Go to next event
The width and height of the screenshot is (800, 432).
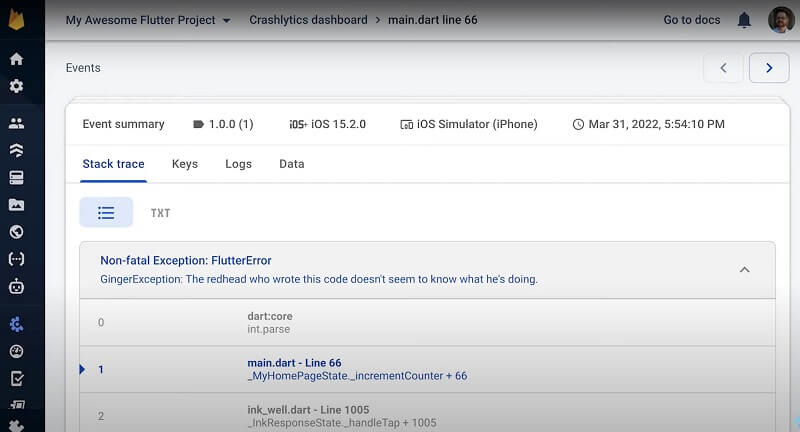(x=769, y=68)
